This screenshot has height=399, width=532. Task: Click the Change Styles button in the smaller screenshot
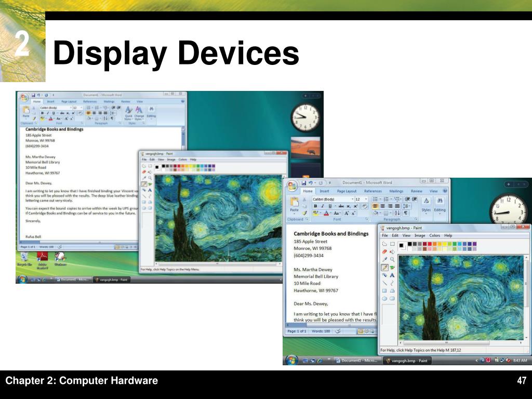(x=139, y=113)
